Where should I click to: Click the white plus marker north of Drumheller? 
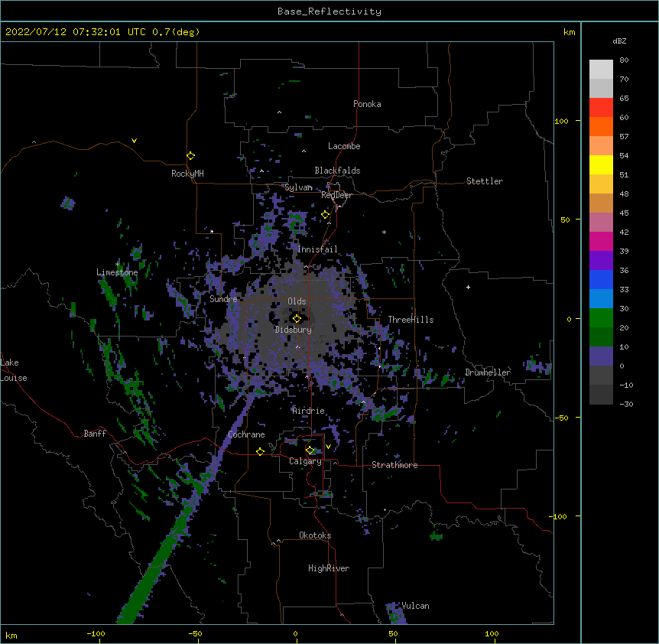tap(468, 287)
